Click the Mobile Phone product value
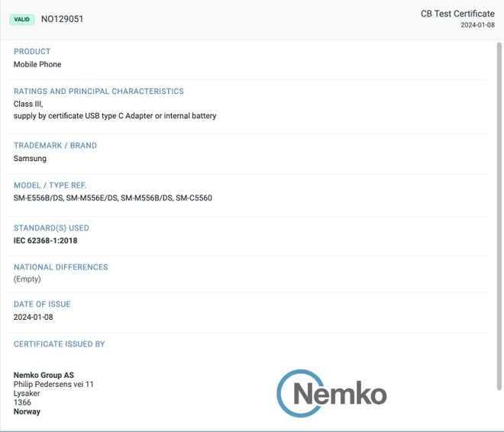 [x=37, y=65]
